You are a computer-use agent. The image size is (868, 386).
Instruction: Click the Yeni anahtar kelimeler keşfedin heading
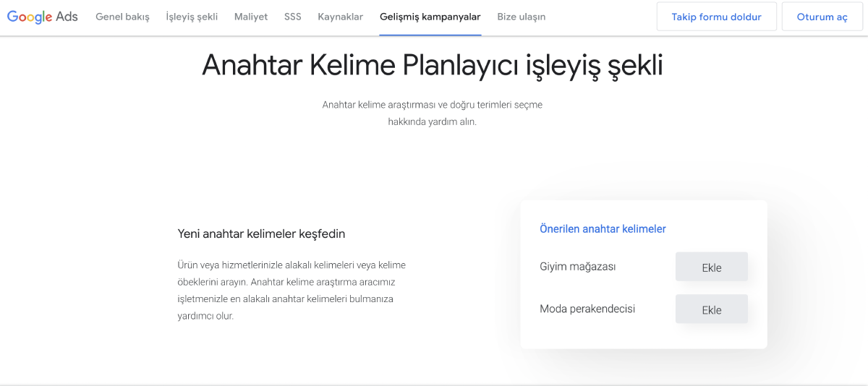click(261, 233)
